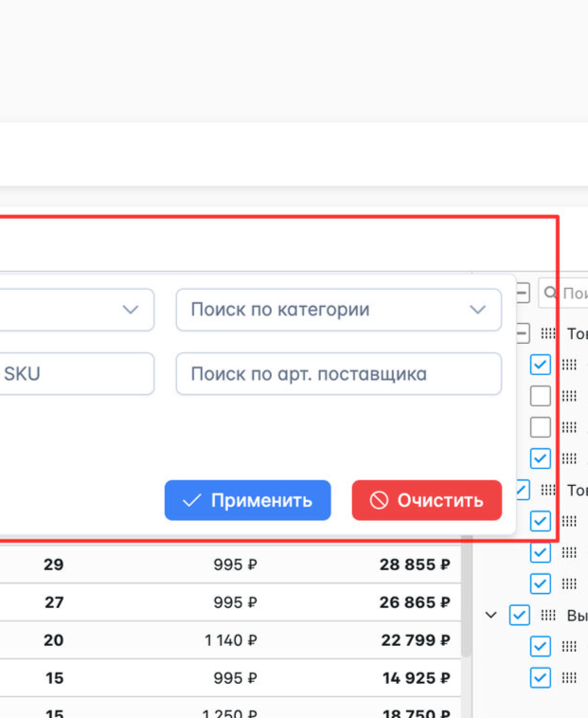The image size is (588, 718).
Task: Click the blue Применить button
Action: 247,500
